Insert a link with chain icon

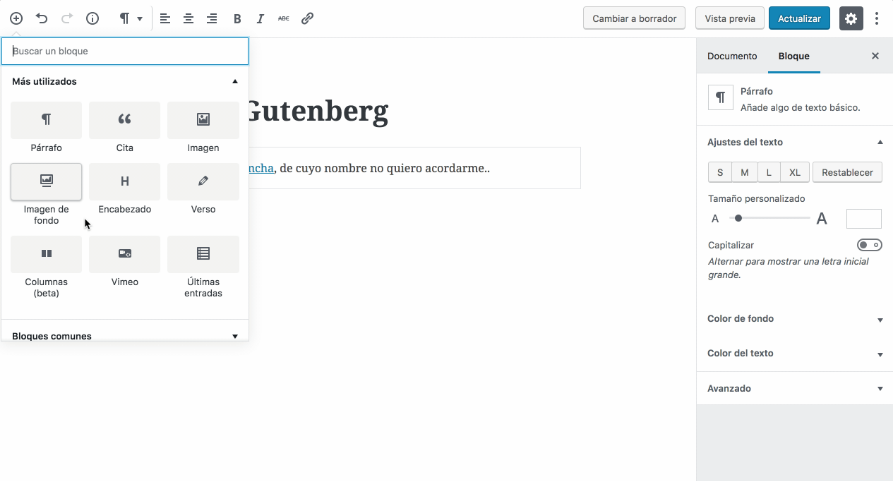(x=307, y=18)
